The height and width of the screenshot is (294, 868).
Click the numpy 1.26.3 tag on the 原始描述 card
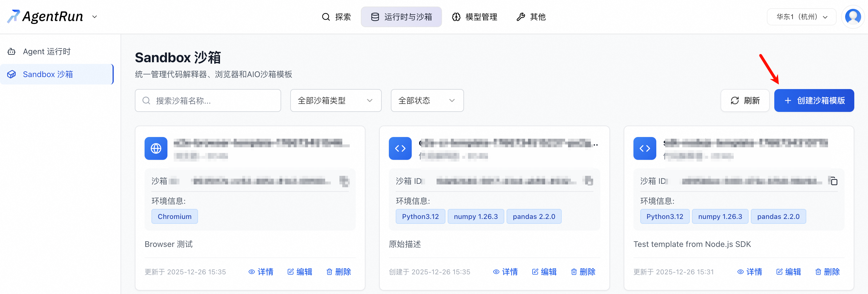pos(475,217)
